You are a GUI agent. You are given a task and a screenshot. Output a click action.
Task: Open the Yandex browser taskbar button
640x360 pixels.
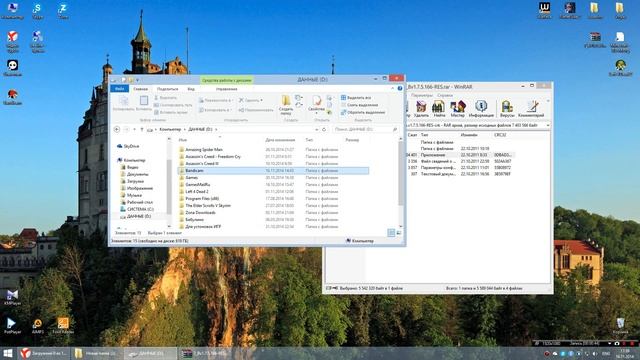pos(43,353)
